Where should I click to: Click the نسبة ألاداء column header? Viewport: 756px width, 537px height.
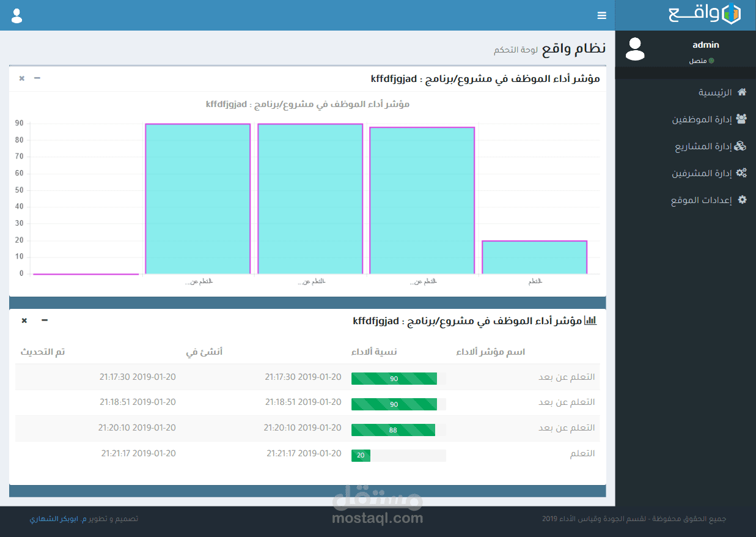pos(374,352)
